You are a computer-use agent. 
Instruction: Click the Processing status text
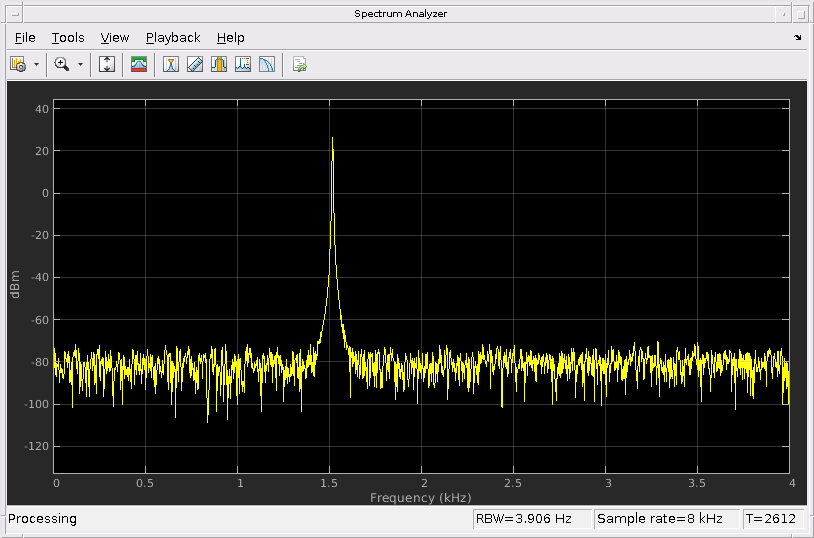click(x=42, y=519)
